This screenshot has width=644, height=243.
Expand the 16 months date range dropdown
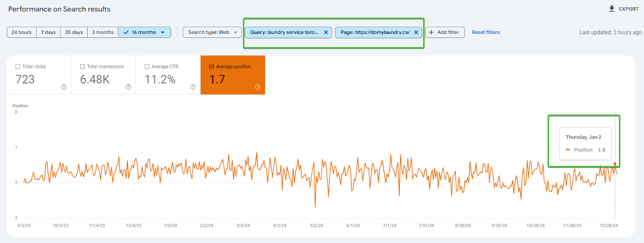[x=163, y=32]
